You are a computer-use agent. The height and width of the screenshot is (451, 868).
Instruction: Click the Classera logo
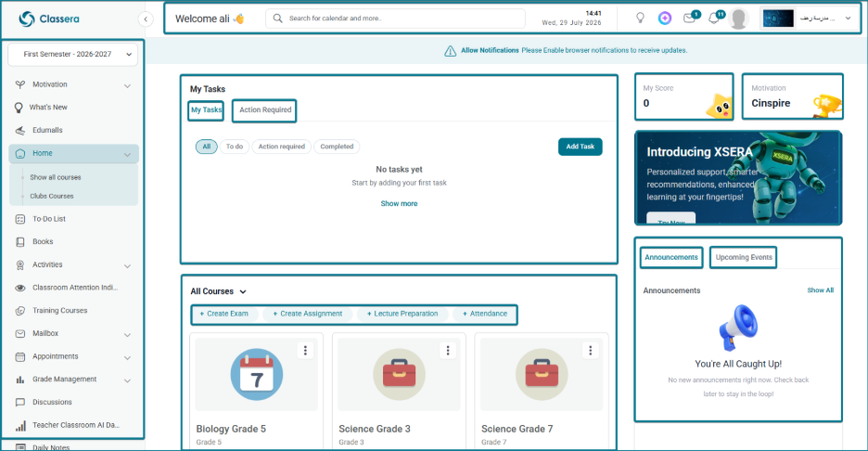point(49,19)
